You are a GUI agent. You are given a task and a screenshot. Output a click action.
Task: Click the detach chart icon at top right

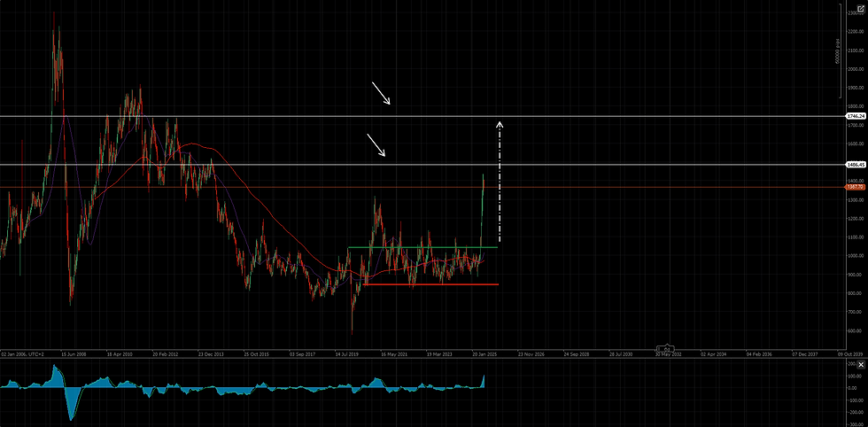point(860,9)
